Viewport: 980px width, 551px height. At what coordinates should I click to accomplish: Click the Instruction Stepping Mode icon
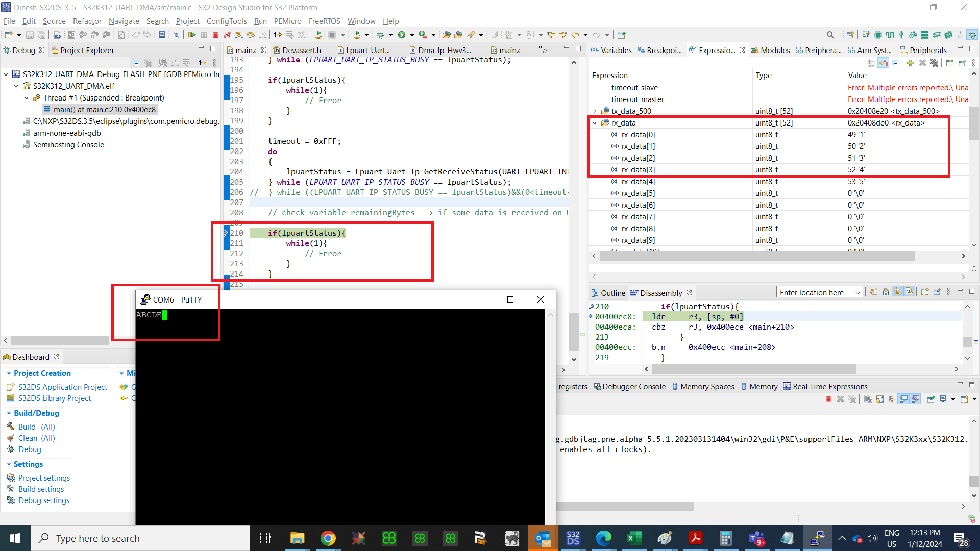(278, 35)
